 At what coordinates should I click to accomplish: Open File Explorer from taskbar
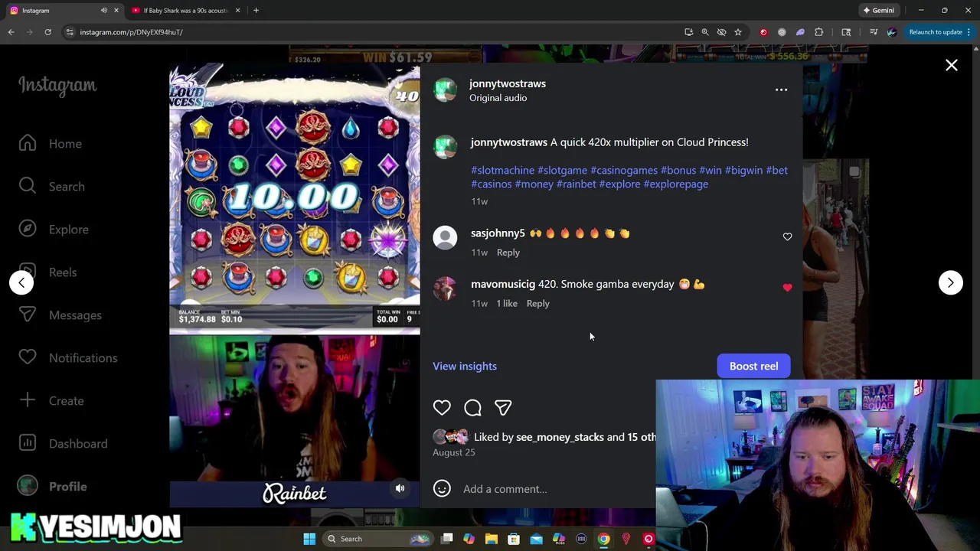tap(492, 539)
